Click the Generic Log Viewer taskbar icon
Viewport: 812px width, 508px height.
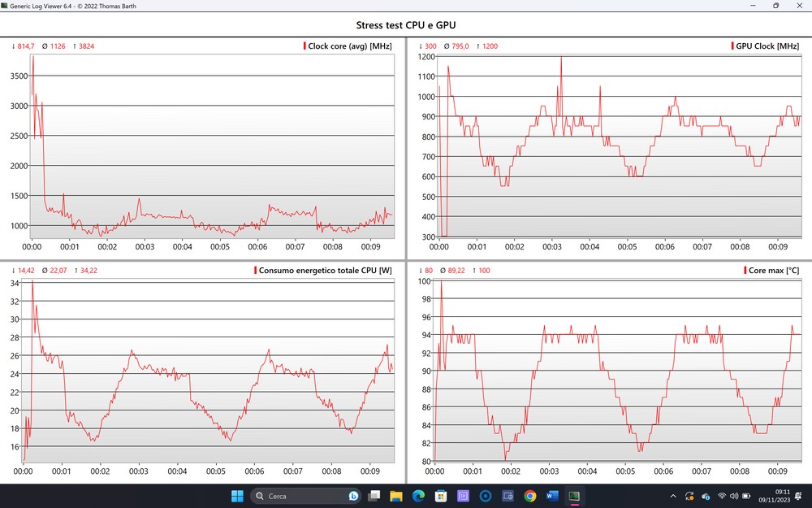pos(574,496)
